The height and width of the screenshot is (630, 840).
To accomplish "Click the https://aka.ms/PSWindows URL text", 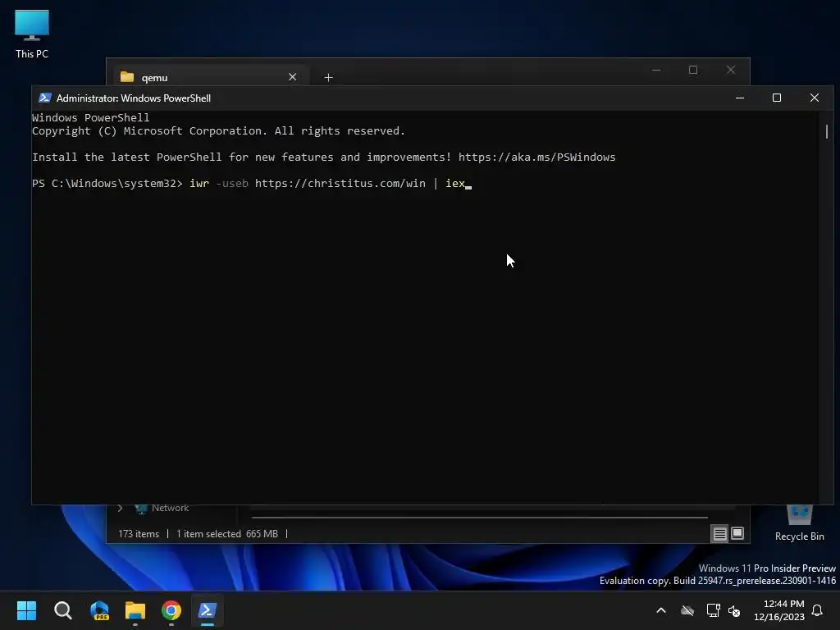I will [536, 157].
